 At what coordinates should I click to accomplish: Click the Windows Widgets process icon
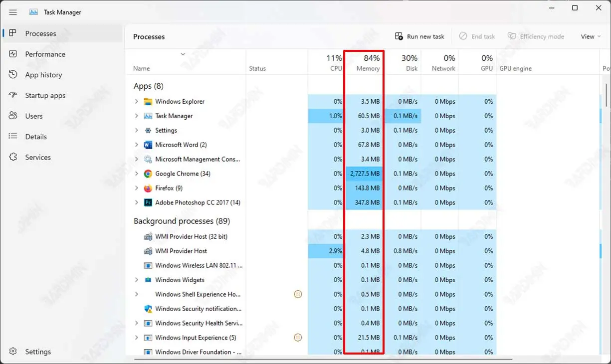pos(148,280)
